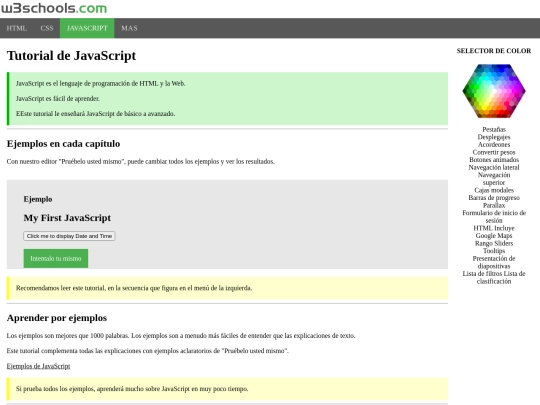Open the 'Botones animados' sidebar link

coord(494,160)
